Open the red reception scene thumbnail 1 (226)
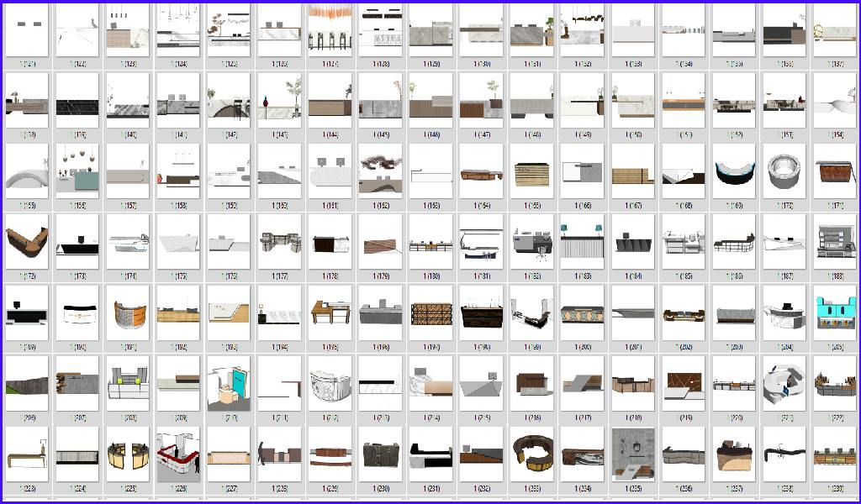Screen dimensions: 861x504 tap(177, 454)
